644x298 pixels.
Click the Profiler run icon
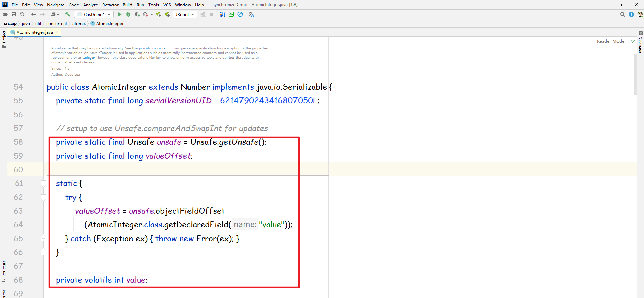point(145,14)
